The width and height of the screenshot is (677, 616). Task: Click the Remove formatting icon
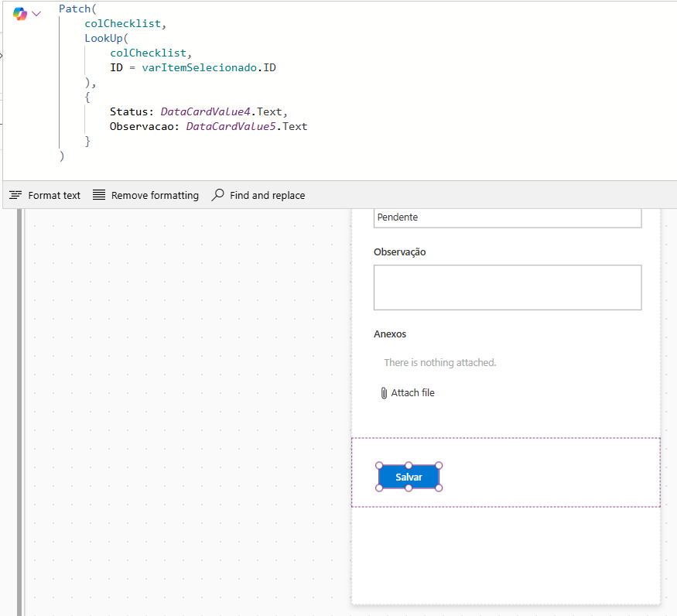pos(99,195)
